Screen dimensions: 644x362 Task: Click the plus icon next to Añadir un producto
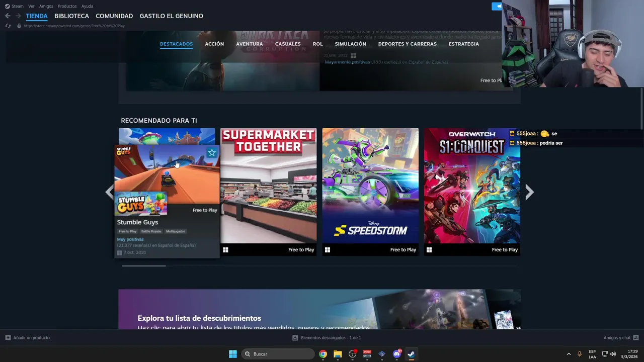(8, 338)
